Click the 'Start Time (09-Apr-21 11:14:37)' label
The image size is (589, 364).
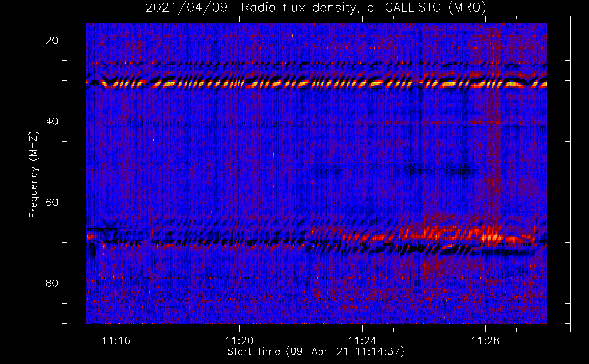pyautogui.click(x=316, y=352)
